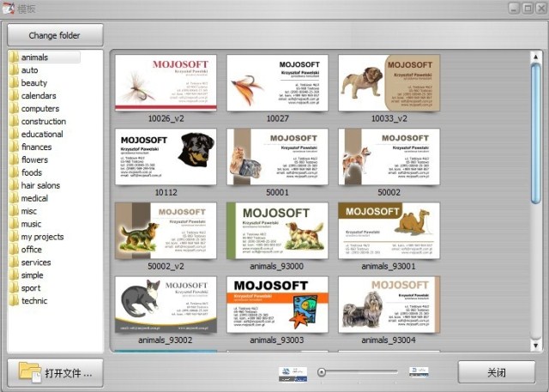The width and height of the screenshot is (549, 392).
Task: Minimize the template window
Action: pyautogui.click(x=514, y=8)
